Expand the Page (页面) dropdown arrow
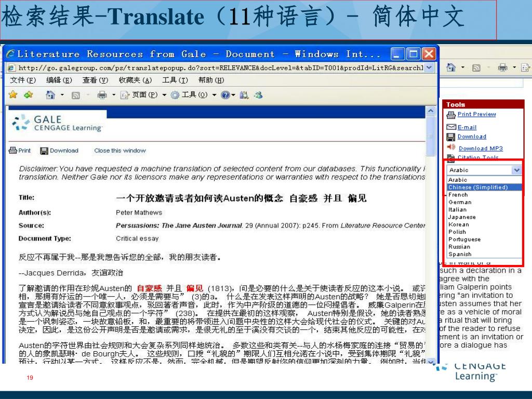The image size is (532, 399). point(164,95)
